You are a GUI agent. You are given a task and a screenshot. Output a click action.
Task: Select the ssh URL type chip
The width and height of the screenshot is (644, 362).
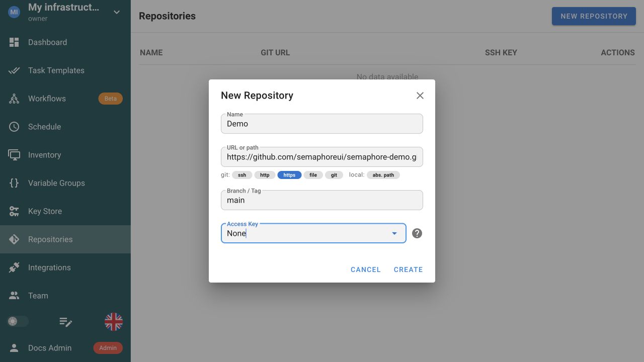[242, 175]
